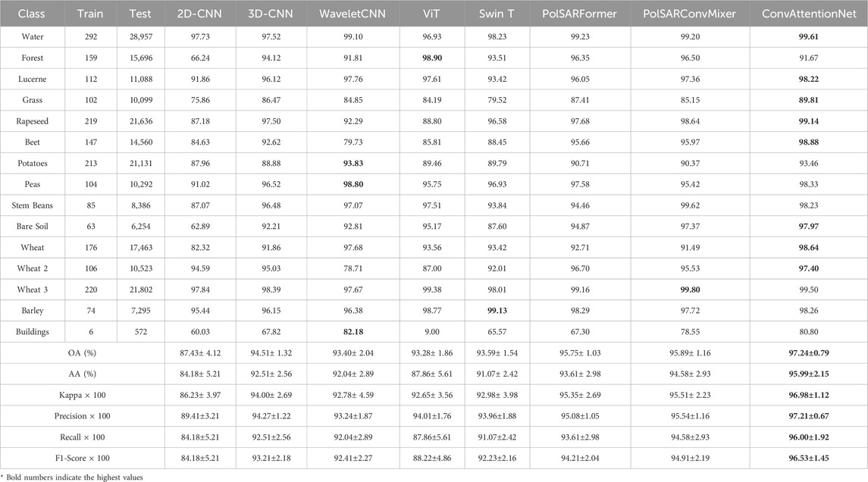Click the Rapeseed row label
The image size is (868, 482).
pos(32,120)
